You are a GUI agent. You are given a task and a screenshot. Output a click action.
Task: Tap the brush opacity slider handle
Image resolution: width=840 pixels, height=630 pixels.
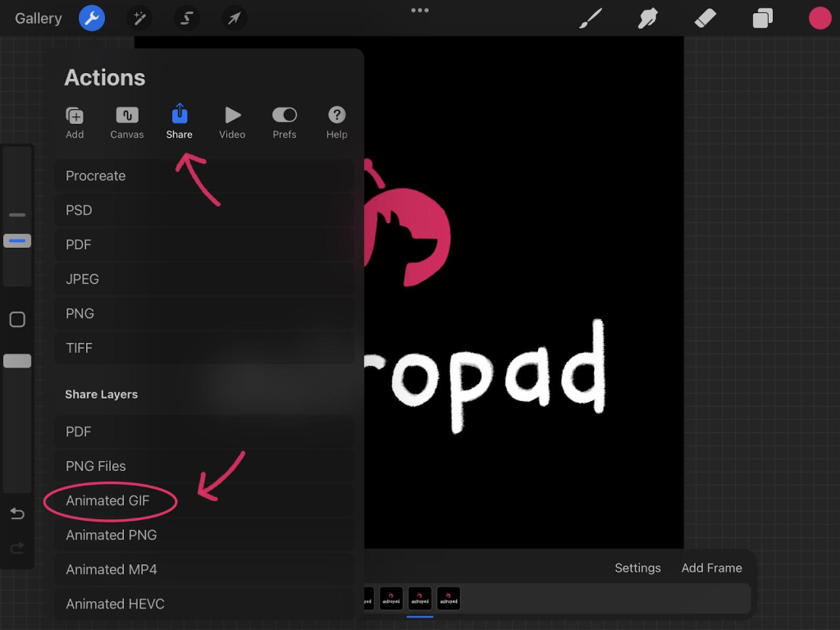[x=17, y=361]
